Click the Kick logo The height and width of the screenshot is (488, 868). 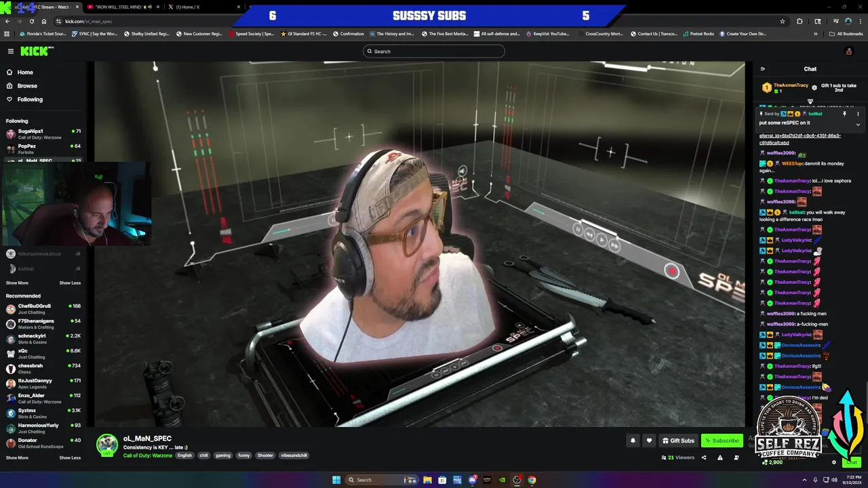[x=37, y=52]
